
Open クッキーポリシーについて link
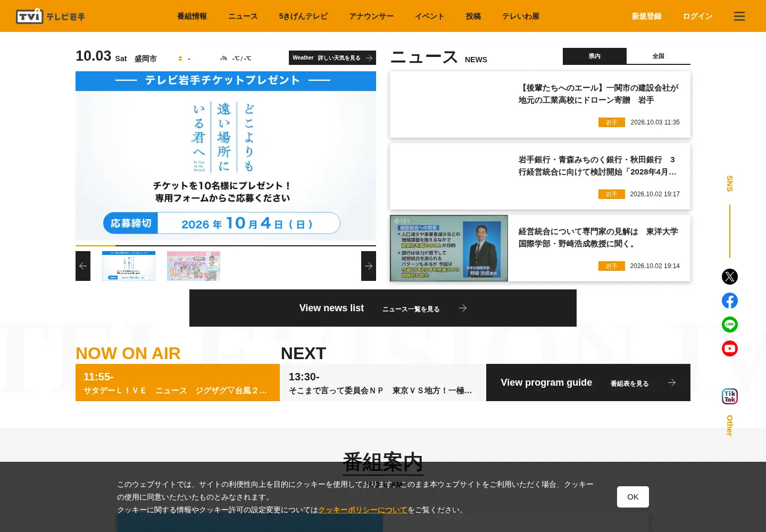point(363,510)
